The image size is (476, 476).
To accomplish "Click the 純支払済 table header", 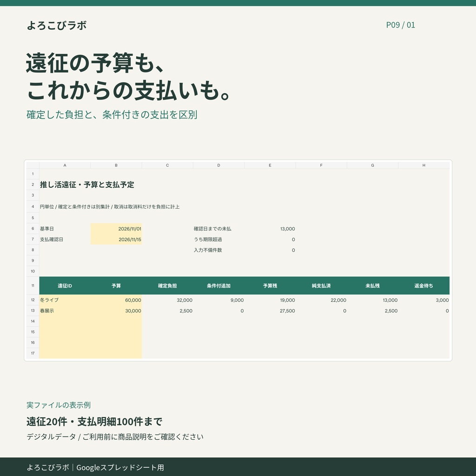I will click(x=321, y=286).
